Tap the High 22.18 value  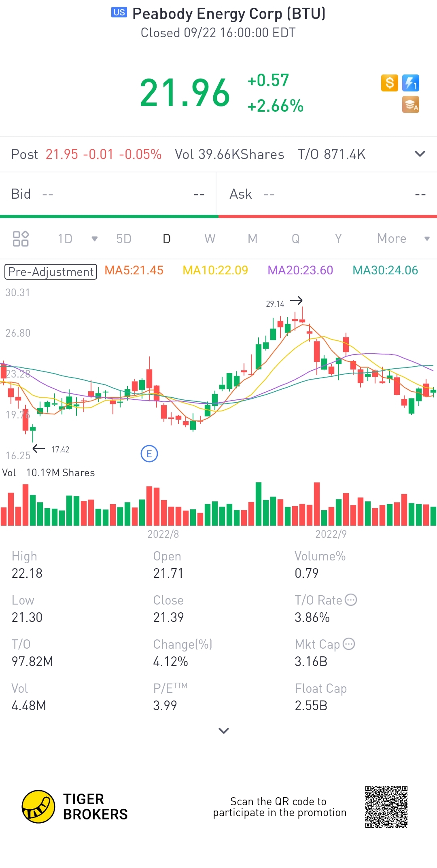(27, 573)
